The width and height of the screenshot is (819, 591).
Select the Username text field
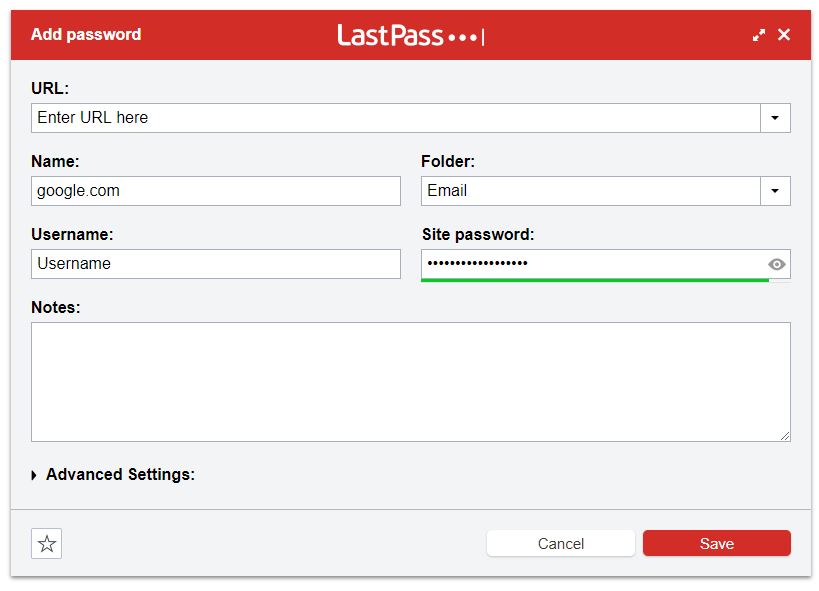tap(216, 264)
